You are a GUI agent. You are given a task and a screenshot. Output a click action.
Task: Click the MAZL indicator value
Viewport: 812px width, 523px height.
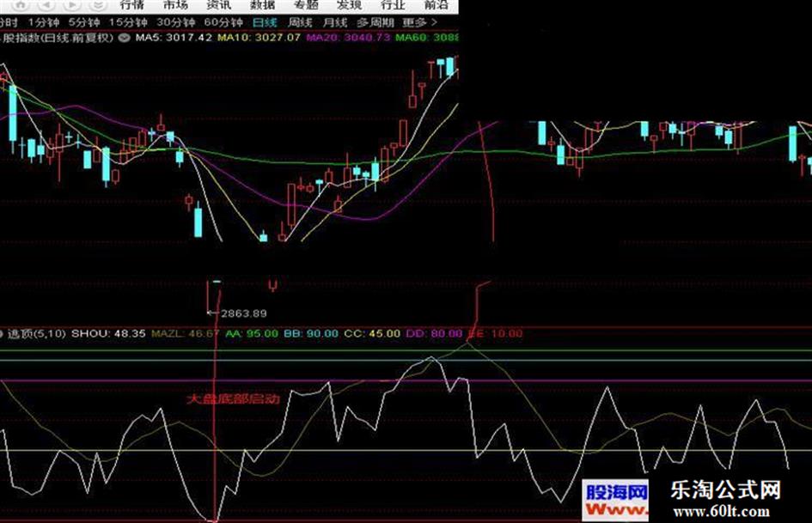(186, 333)
